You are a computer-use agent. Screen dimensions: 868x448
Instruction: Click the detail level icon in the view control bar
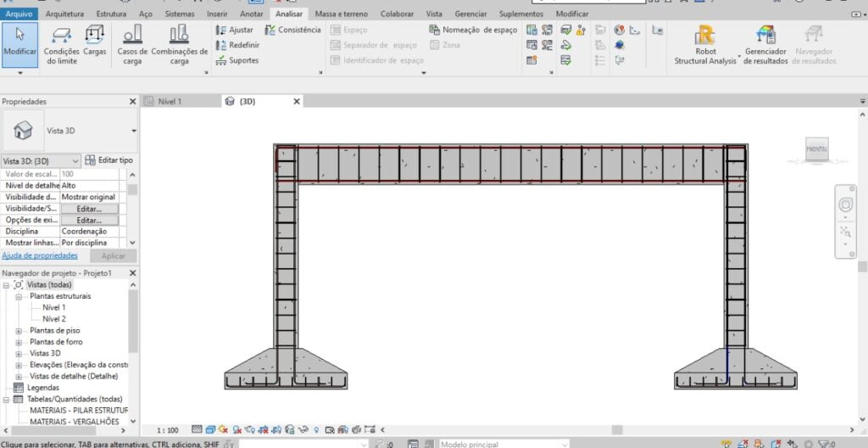(197, 429)
